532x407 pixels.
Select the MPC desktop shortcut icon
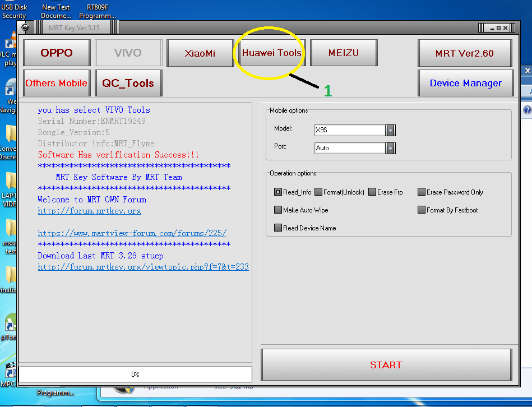tap(8, 375)
